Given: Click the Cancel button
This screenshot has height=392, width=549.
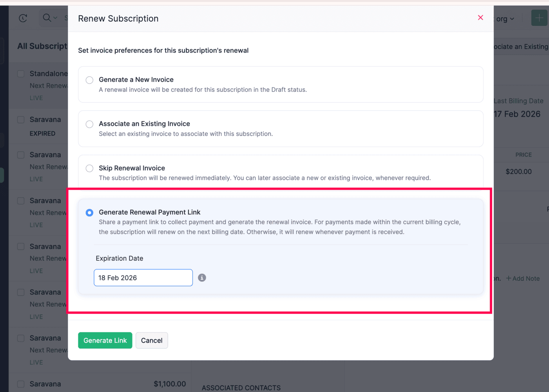Looking at the screenshot, I should 152,340.
